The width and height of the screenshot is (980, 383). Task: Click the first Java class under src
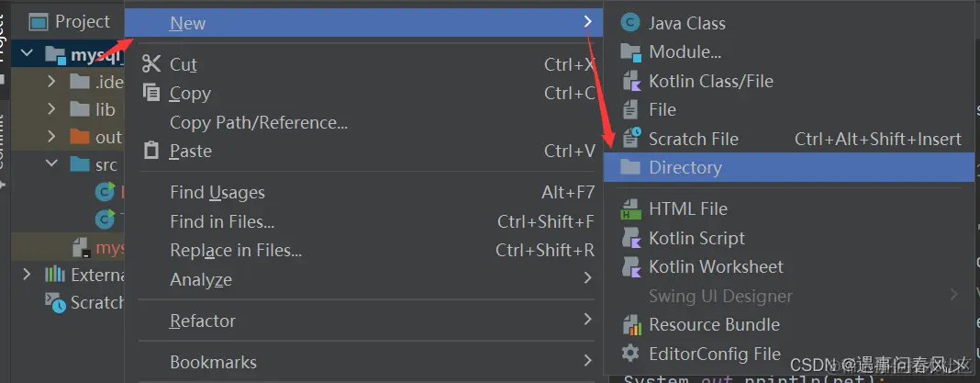(x=105, y=191)
